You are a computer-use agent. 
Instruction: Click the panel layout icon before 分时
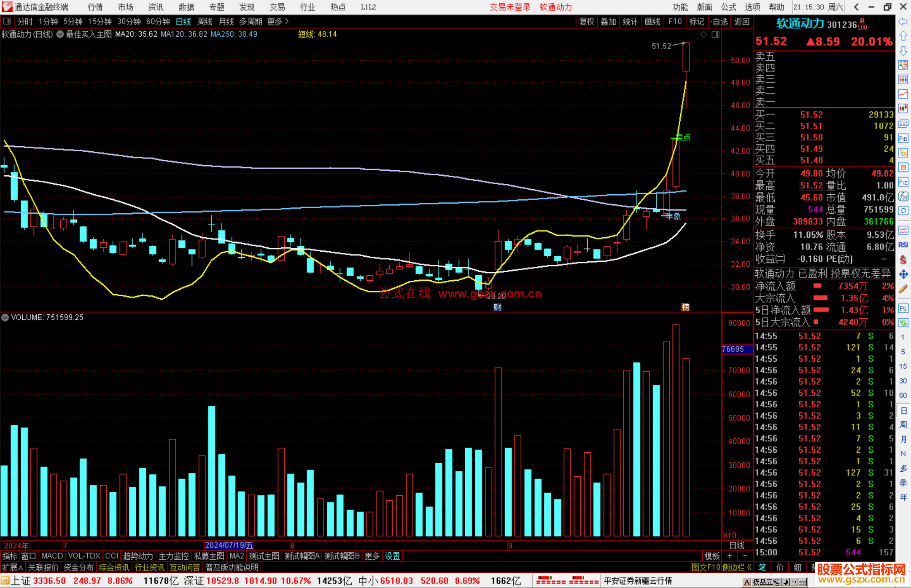[7, 21]
